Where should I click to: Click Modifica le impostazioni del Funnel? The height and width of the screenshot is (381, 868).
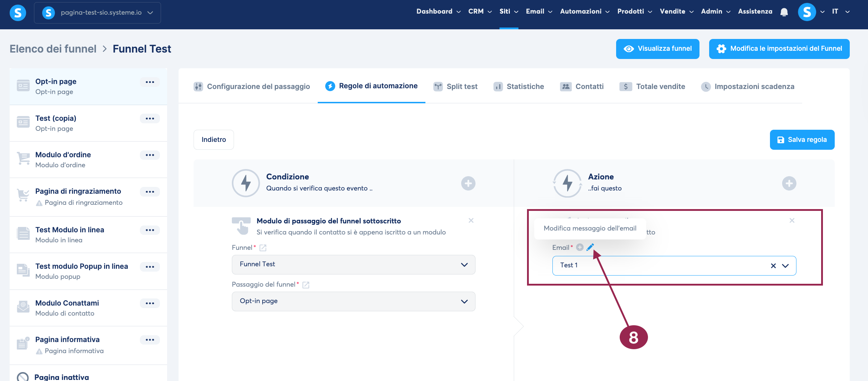779,49
